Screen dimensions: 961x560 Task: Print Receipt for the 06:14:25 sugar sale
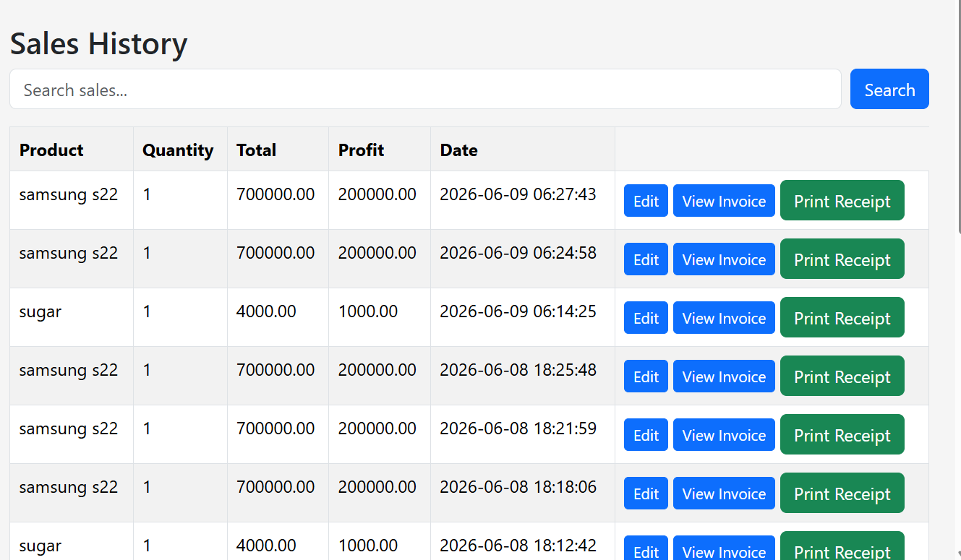[x=842, y=317]
